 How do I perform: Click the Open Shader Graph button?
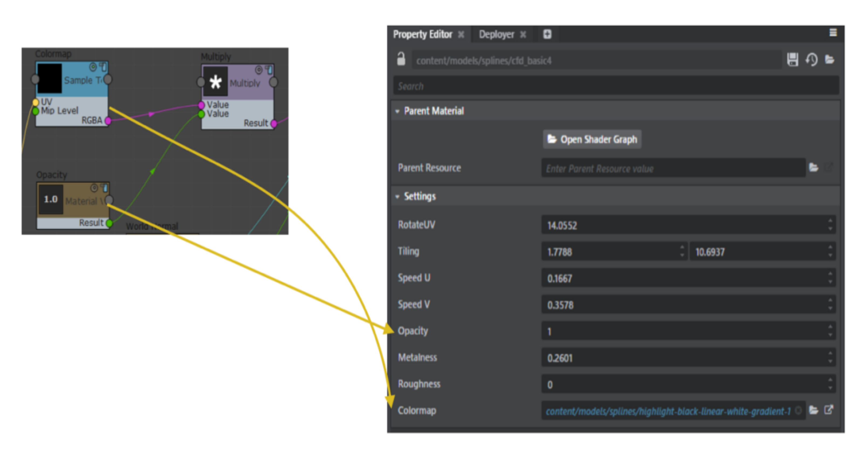[592, 139]
